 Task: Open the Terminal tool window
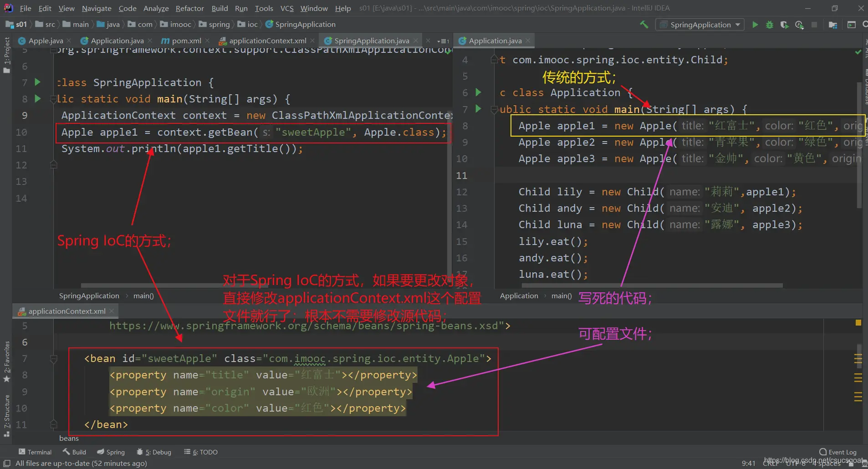[35, 452]
